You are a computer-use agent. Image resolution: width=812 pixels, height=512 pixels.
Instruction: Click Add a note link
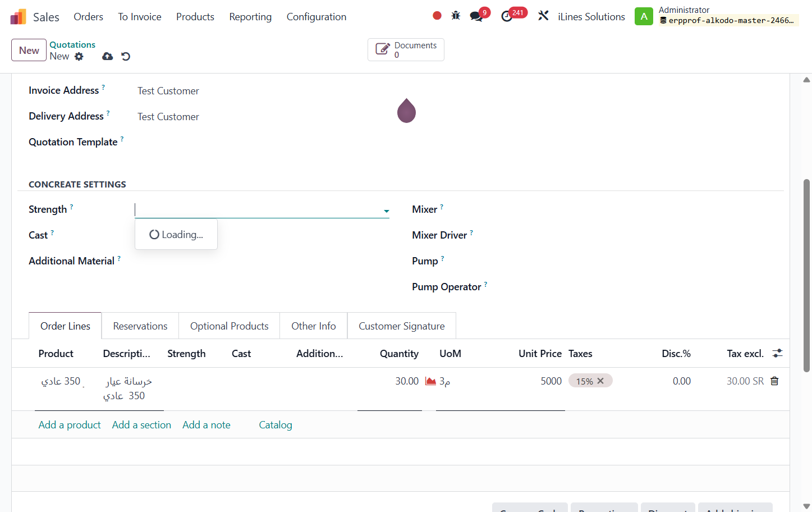[x=207, y=425]
